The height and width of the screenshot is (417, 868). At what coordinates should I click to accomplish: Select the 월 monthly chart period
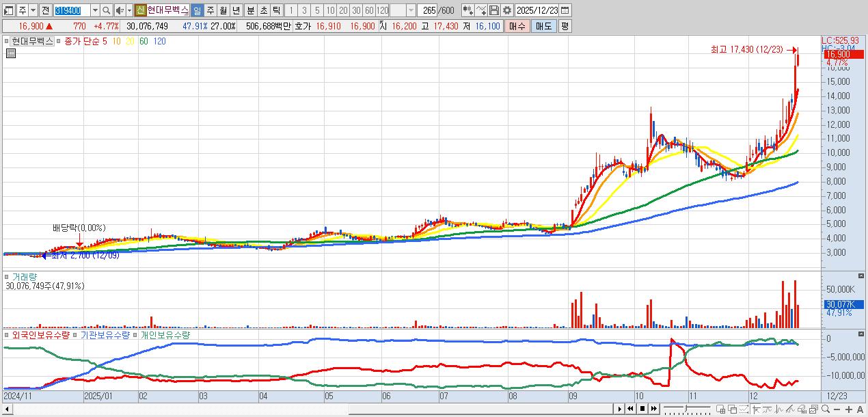[223, 10]
